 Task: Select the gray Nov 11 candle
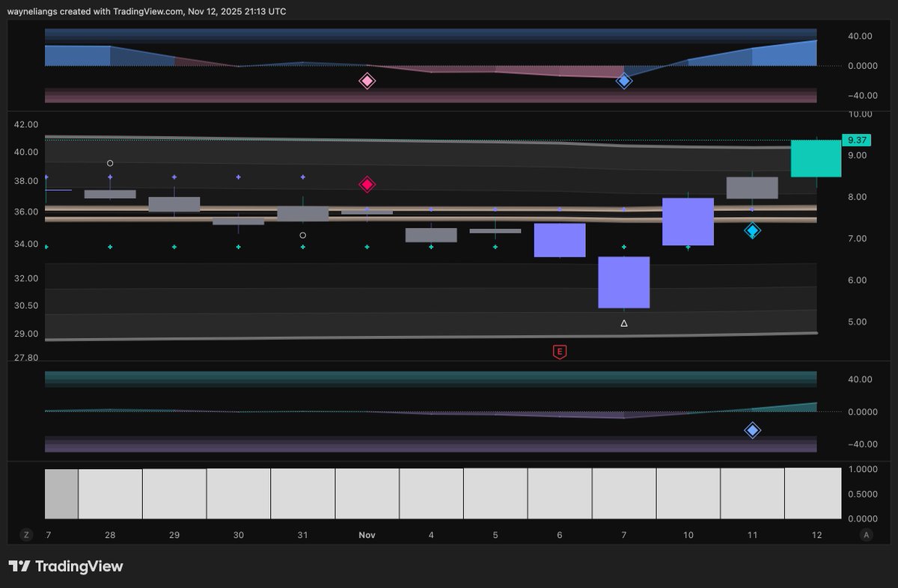point(752,188)
